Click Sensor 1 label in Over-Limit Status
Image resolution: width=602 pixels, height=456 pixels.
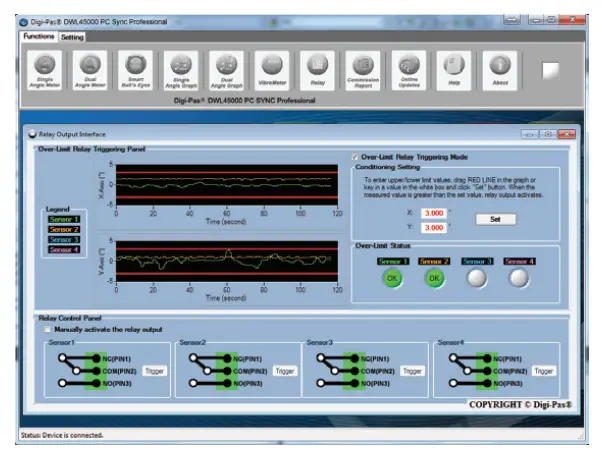(x=393, y=261)
